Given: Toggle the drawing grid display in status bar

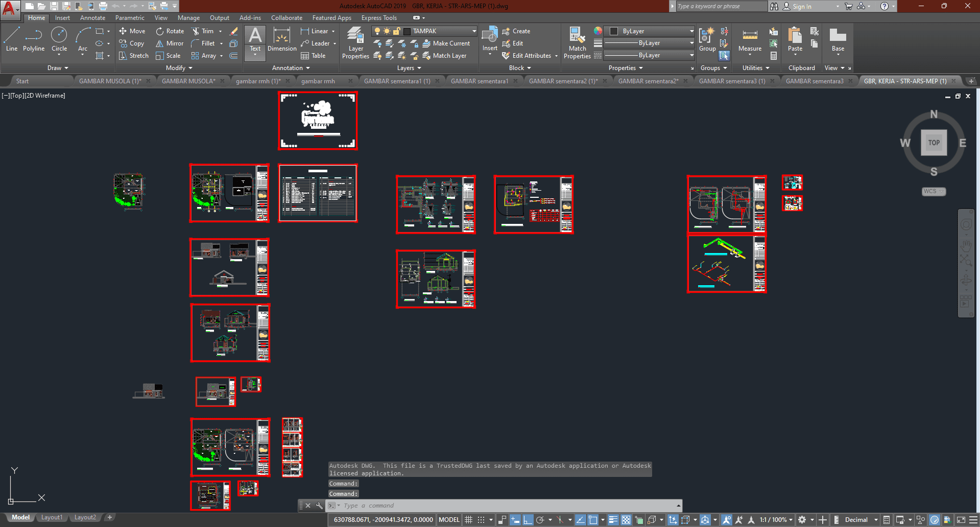Looking at the screenshot, I should [468, 520].
